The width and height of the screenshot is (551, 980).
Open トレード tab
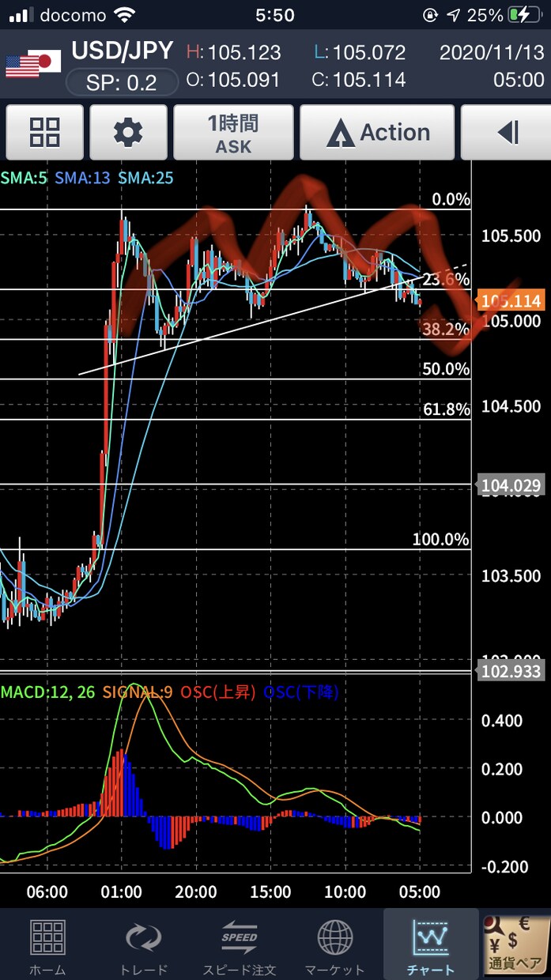click(143, 947)
